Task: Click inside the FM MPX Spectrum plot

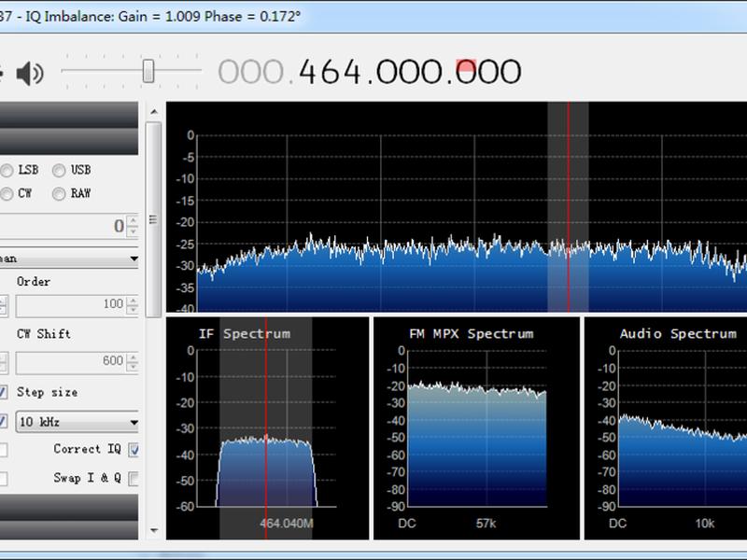Action: tap(477, 428)
